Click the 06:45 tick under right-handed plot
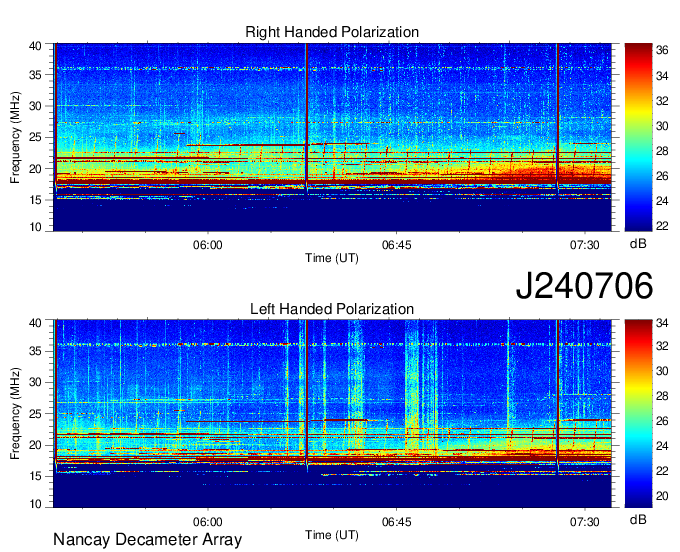 pos(396,245)
